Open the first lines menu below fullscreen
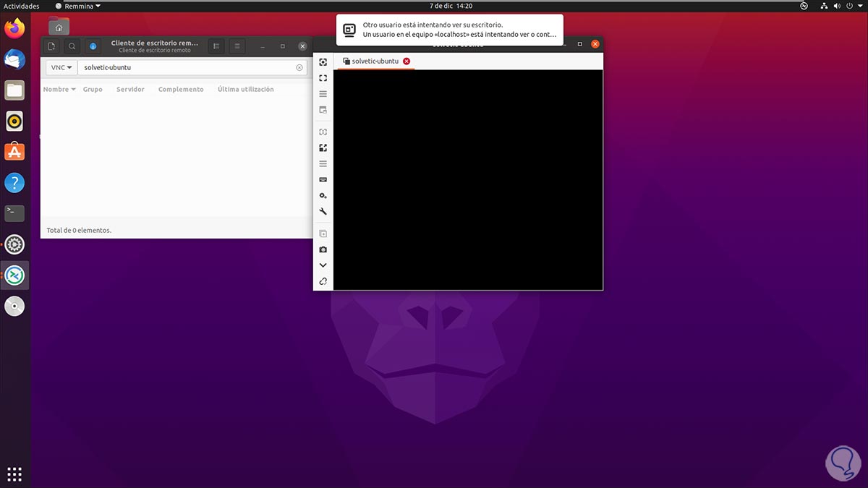Screen dimensions: 868x488 coord(323,94)
